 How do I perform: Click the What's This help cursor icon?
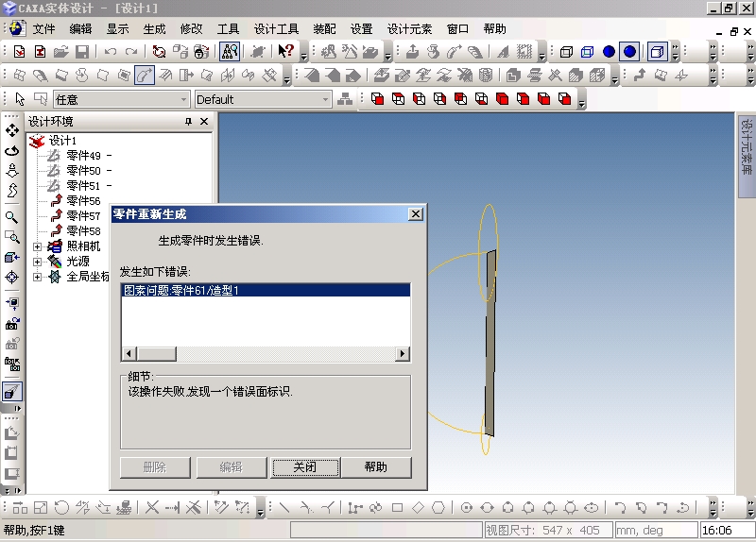click(x=286, y=51)
